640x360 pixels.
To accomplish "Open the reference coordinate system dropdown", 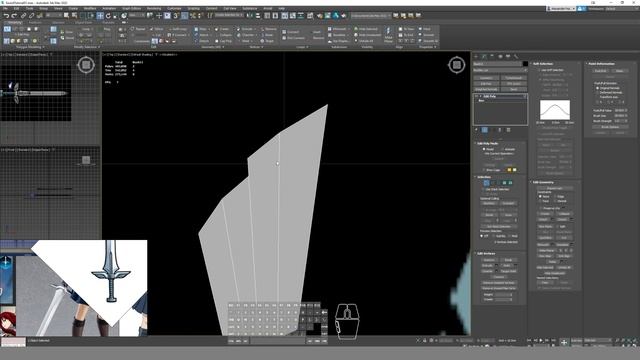I will click(136, 16).
